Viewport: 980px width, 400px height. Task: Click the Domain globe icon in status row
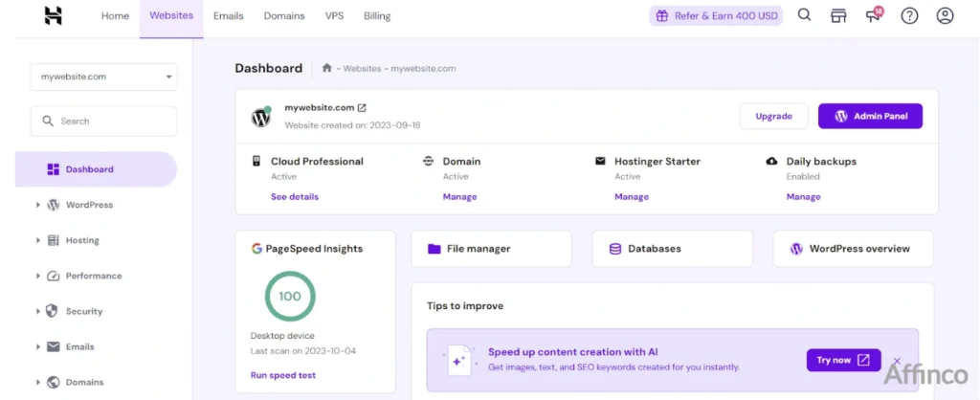coord(428,162)
